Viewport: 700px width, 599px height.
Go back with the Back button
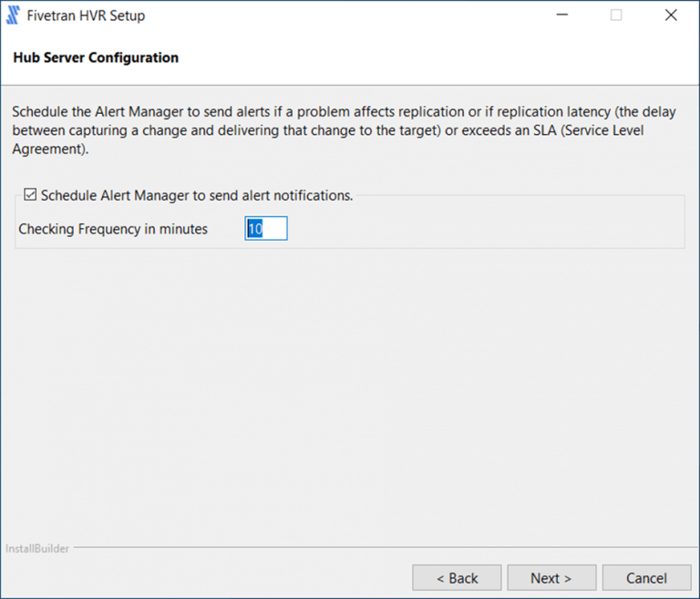pos(457,578)
